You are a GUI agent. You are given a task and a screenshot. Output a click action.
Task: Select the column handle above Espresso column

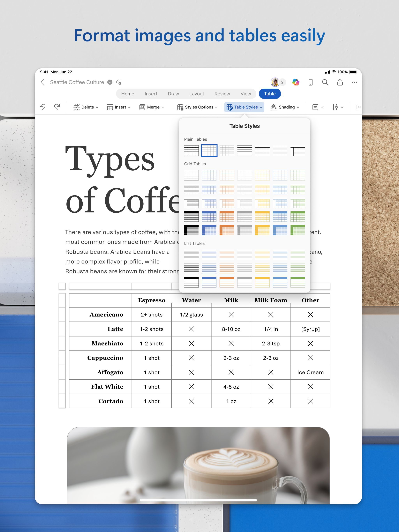(x=151, y=286)
